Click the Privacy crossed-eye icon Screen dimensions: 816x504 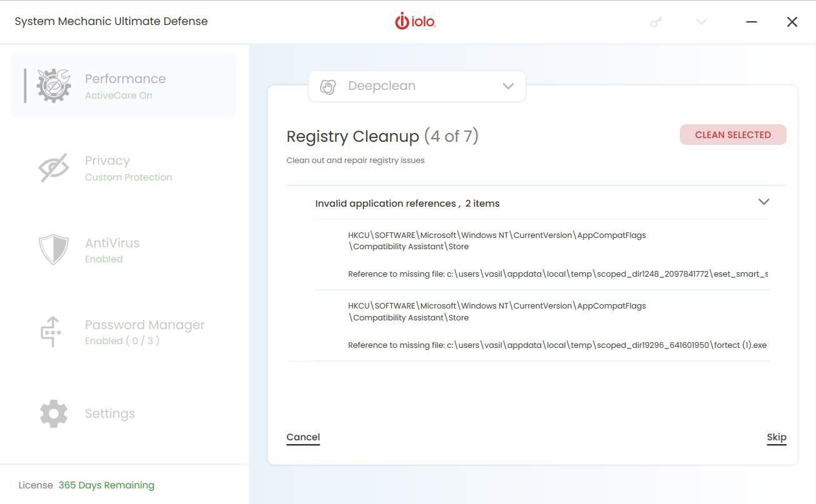[54, 168]
